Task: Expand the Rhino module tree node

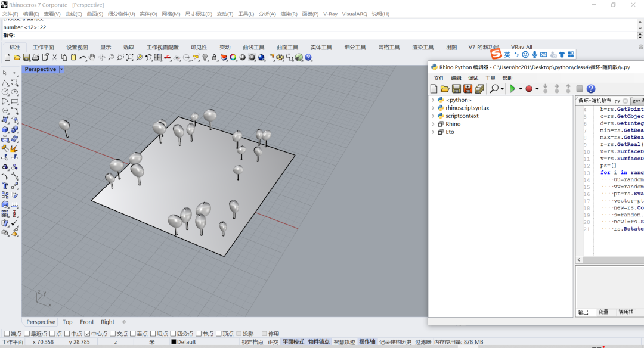Action: [433, 124]
